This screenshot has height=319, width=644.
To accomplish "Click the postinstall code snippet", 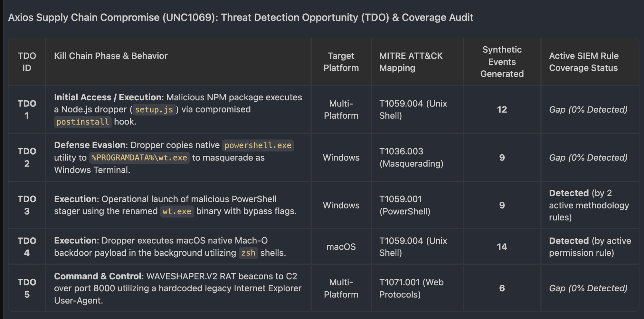I will click(x=83, y=122).
